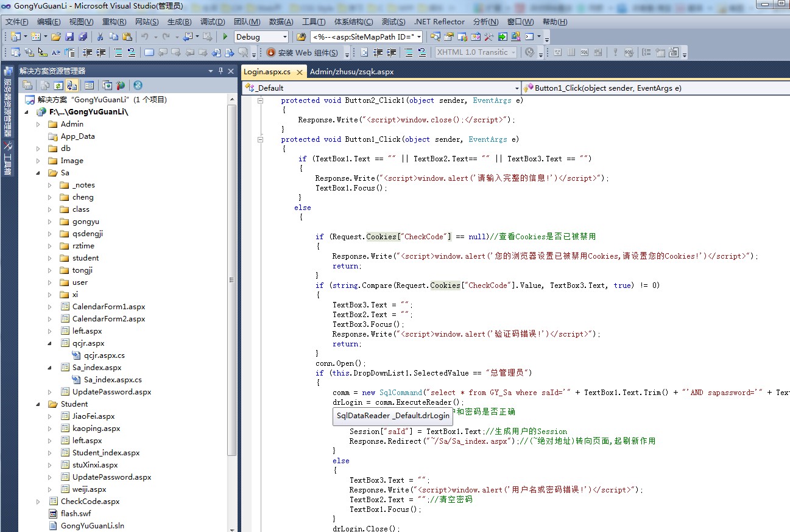Comment out selected lines icon
This screenshot has width=790, height=532.
pos(118,52)
